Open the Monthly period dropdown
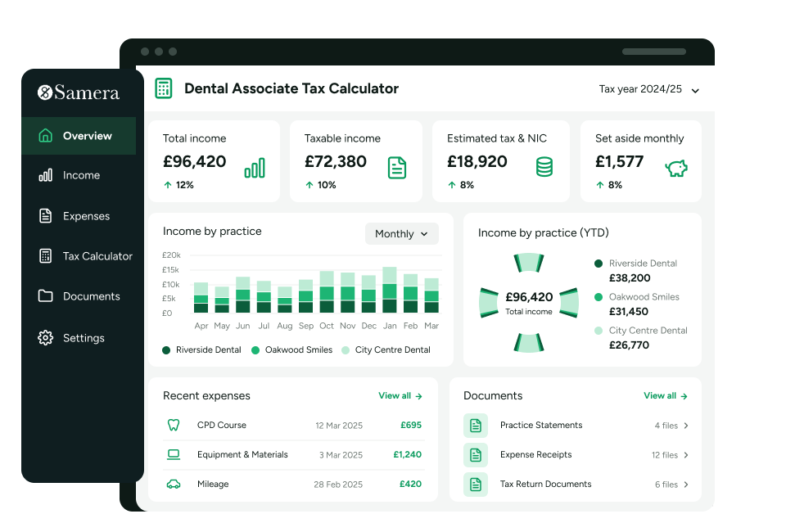Viewport: 786px width, 532px height. coord(401,234)
